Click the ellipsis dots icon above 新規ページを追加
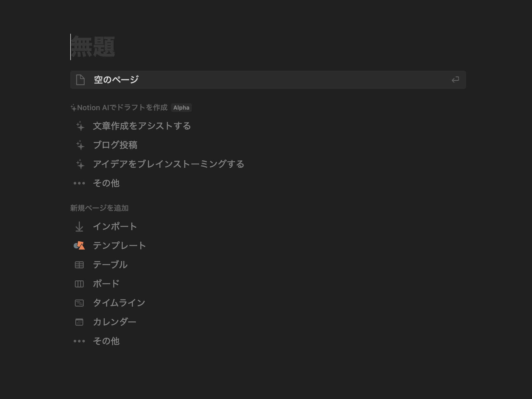The height and width of the screenshot is (399, 532). click(79, 183)
